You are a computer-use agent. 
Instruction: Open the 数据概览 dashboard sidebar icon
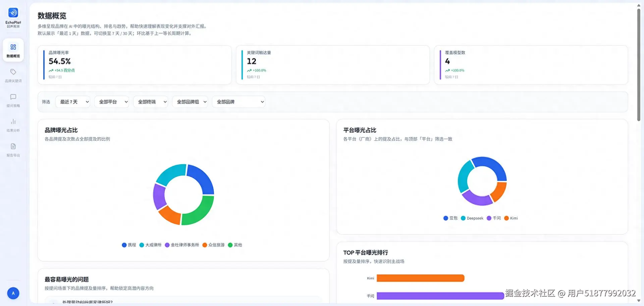(x=13, y=47)
